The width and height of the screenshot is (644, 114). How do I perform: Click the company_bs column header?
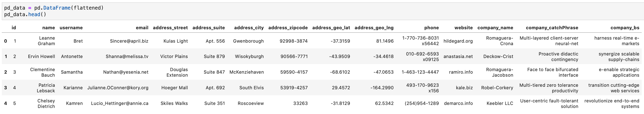625,28
